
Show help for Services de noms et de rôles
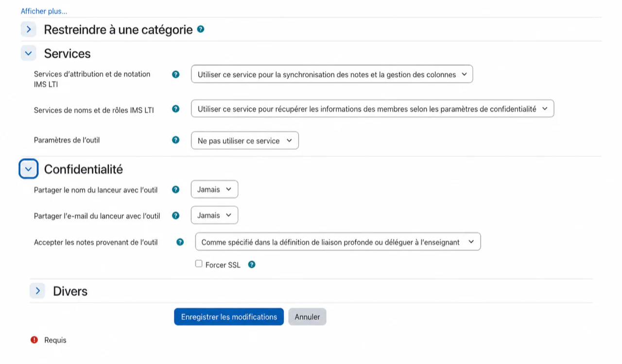click(x=176, y=109)
